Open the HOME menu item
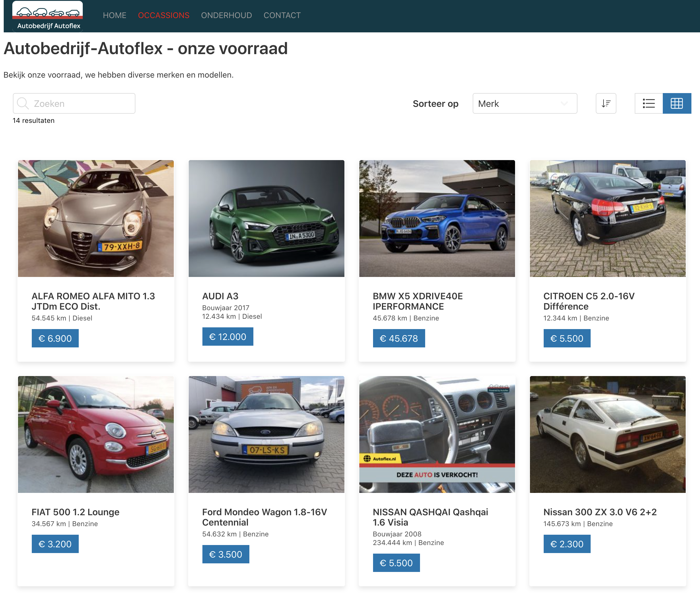This screenshot has height=596, width=700. pos(115,15)
